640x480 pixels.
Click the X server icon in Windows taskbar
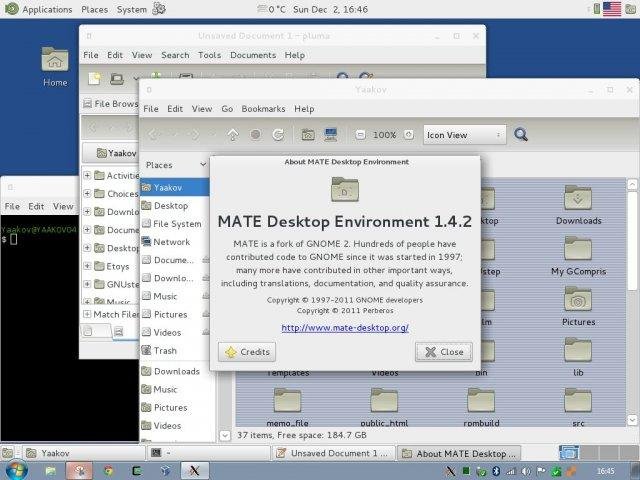point(195,471)
